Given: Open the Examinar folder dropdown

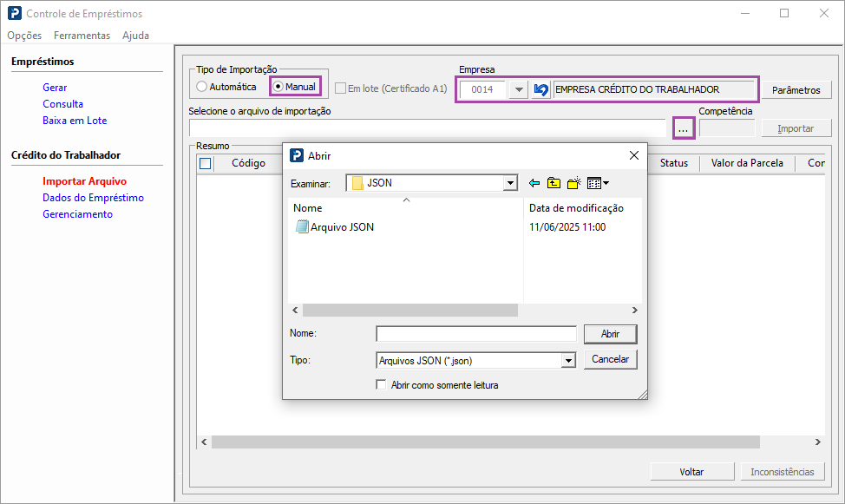Looking at the screenshot, I should 510,183.
